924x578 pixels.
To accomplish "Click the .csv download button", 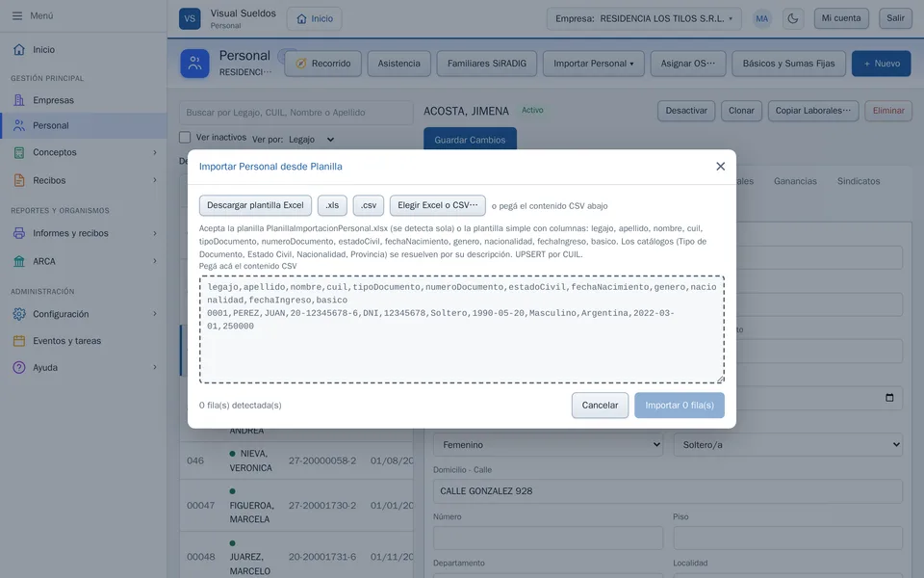I will click(369, 205).
